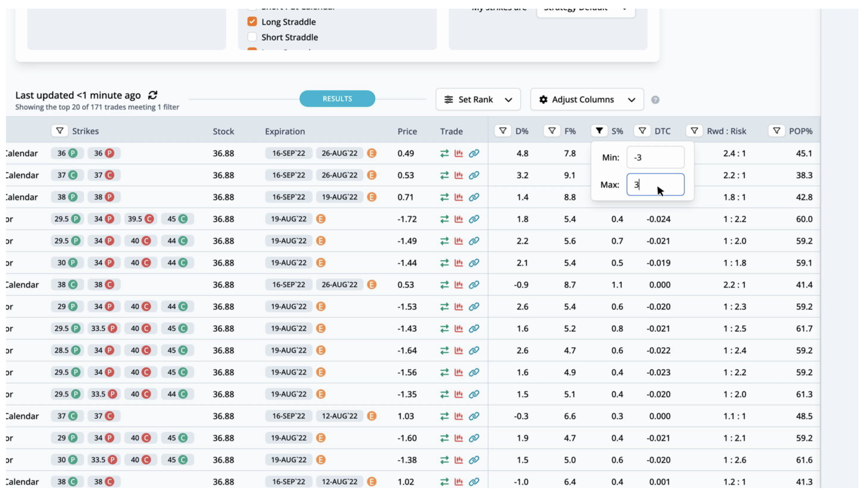Expand the Set Rank dropdown
This screenshot has width=868, height=494.
coord(478,100)
